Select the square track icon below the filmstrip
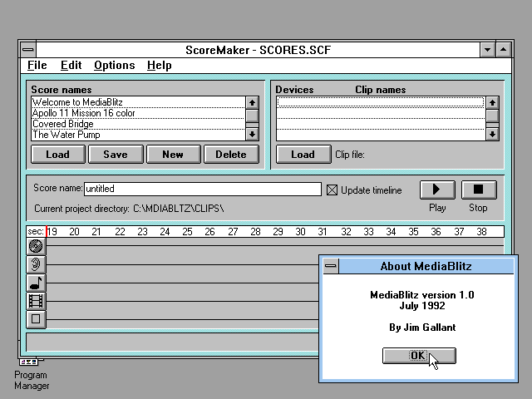The width and height of the screenshot is (532, 399). coord(36,319)
